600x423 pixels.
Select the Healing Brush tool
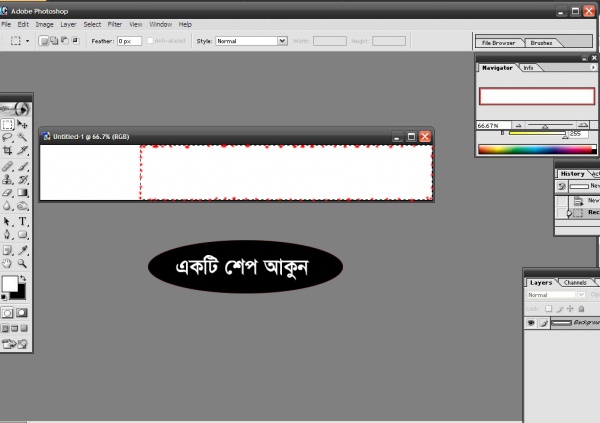(7, 166)
